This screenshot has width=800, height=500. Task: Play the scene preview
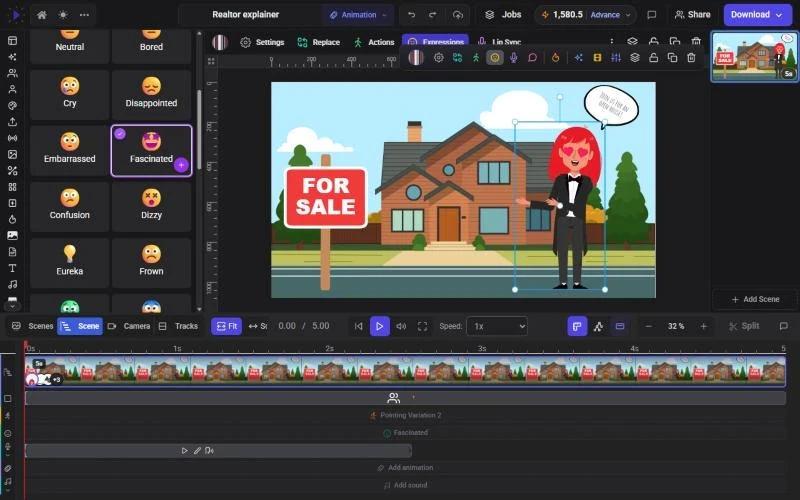(x=380, y=326)
